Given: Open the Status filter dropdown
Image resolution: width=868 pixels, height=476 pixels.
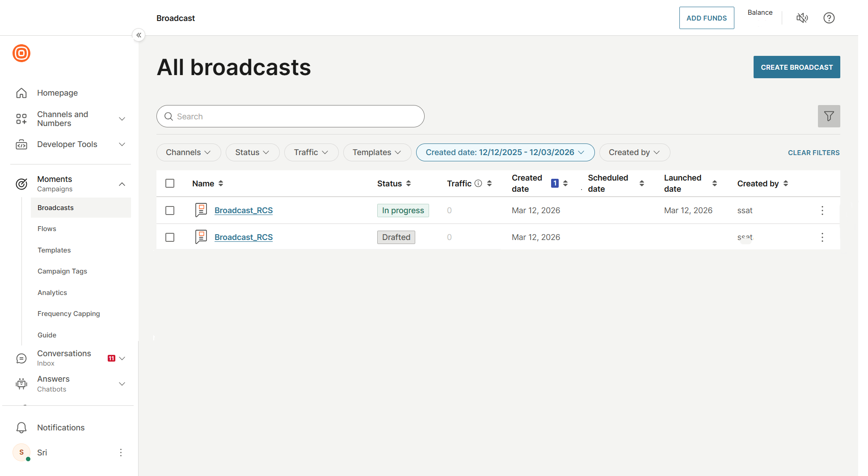Looking at the screenshot, I should coord(253,152).
